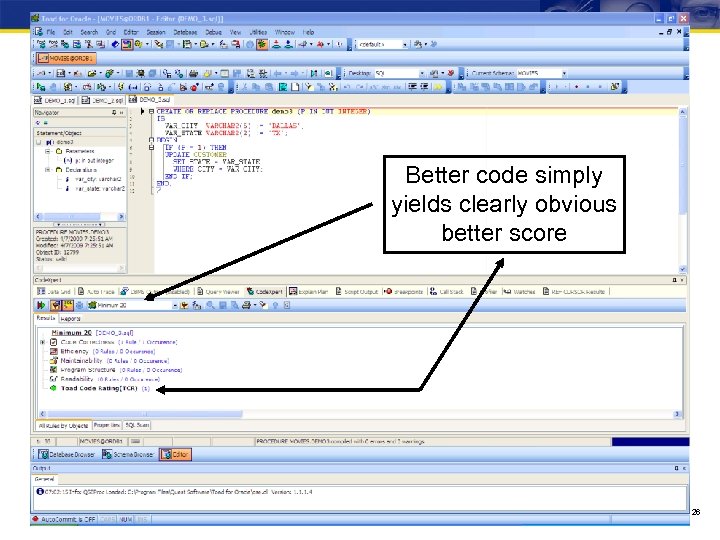720x540 pixels.
Task: Click the Code Correctness checkmark icon
Action: click(x=53, y=342)
